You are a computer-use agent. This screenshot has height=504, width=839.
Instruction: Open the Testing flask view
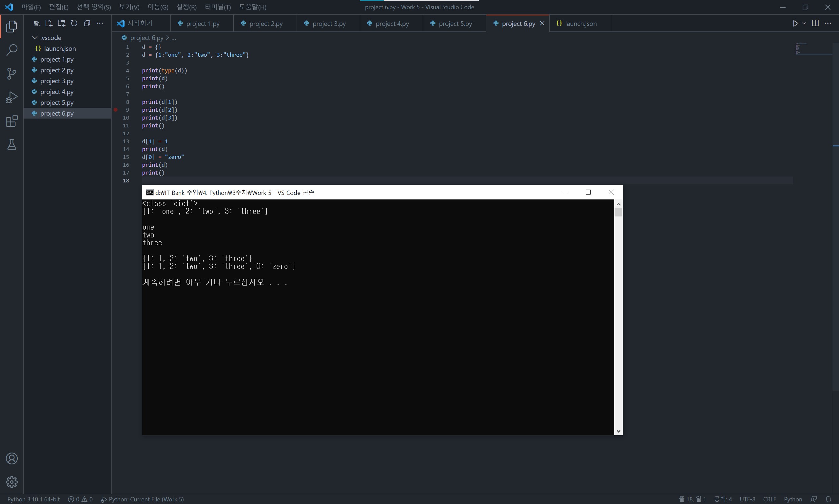coord(11,145)
